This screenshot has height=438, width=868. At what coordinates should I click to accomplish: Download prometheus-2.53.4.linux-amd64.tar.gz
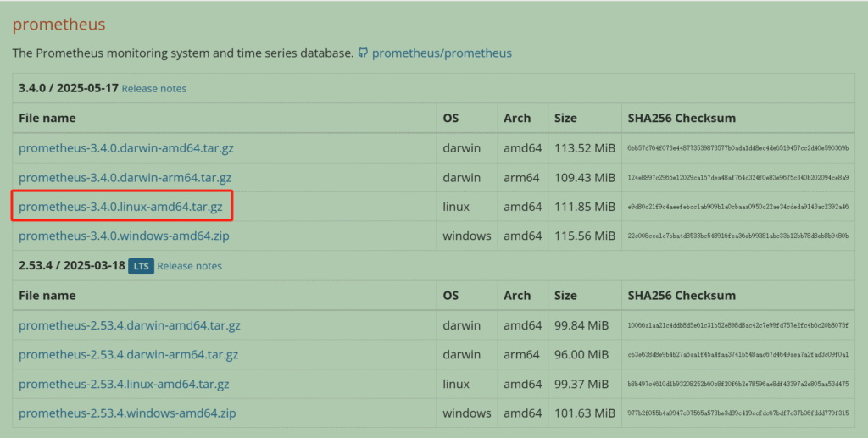(124, 385)
